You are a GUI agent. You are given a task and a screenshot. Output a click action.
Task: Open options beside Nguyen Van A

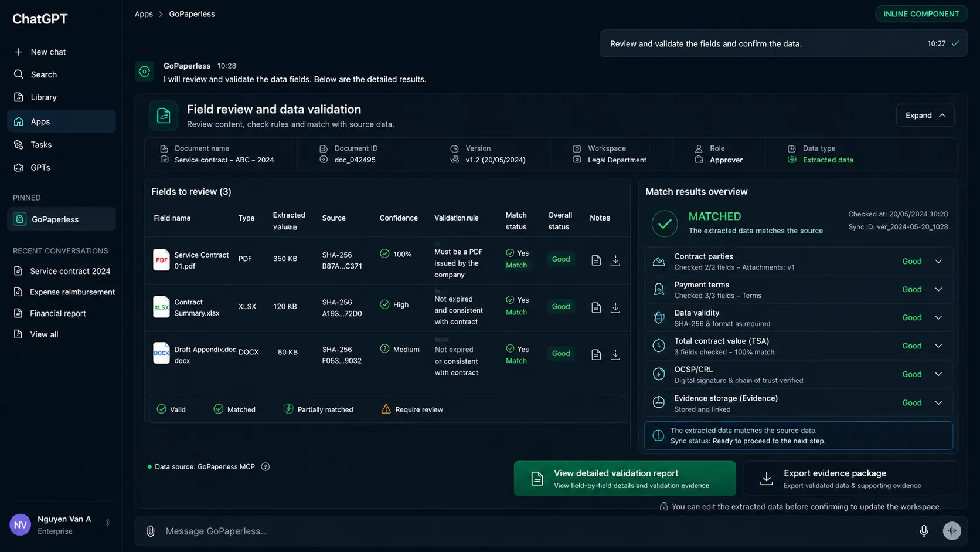(x=108, y=522)
